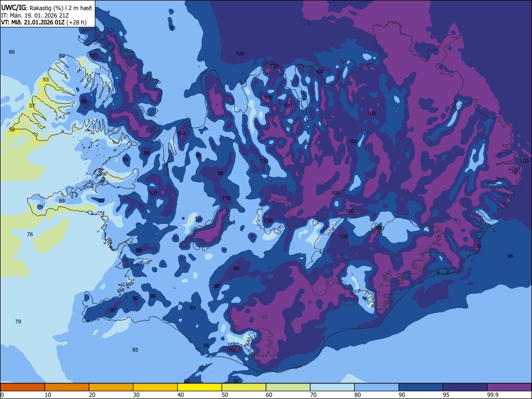Image resolution: width=532 pixels, height=399 pixels.
Task: Click the '10' legend tick label
Action: 48,395
